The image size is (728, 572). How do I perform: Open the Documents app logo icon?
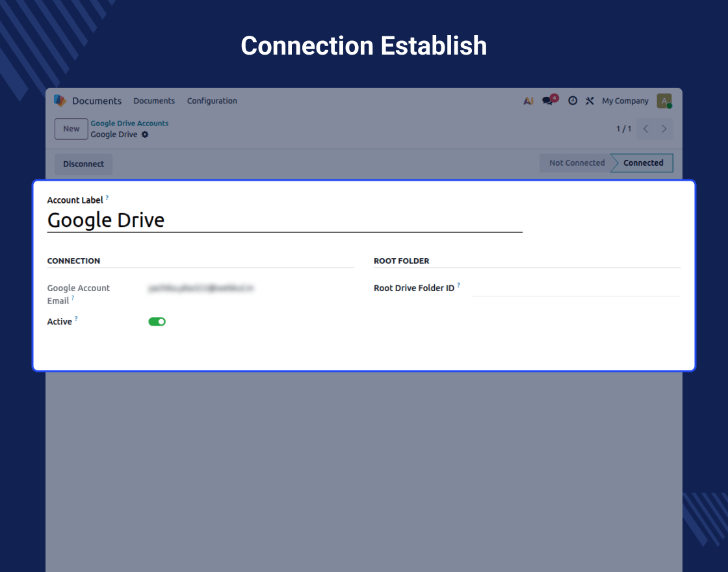(60, 101)
